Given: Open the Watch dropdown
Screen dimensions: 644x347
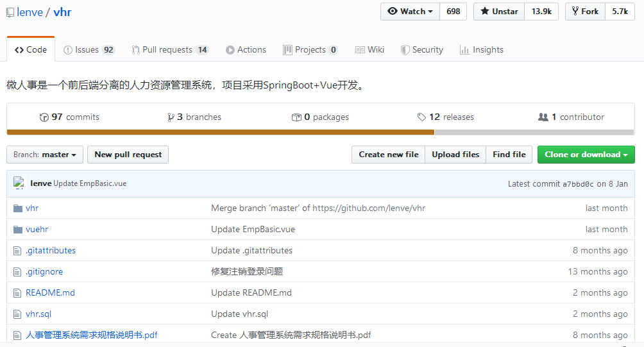Looking at the screenshot, I should tap(411, 12).
